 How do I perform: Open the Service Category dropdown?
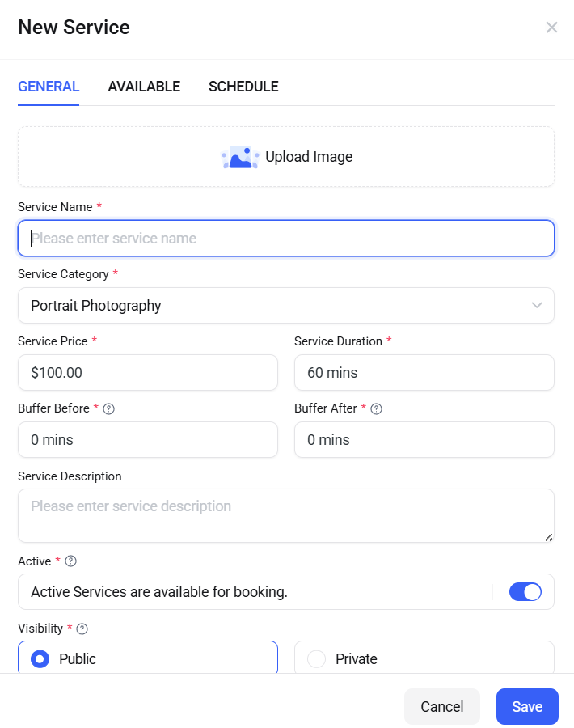[x=285, y=306]
